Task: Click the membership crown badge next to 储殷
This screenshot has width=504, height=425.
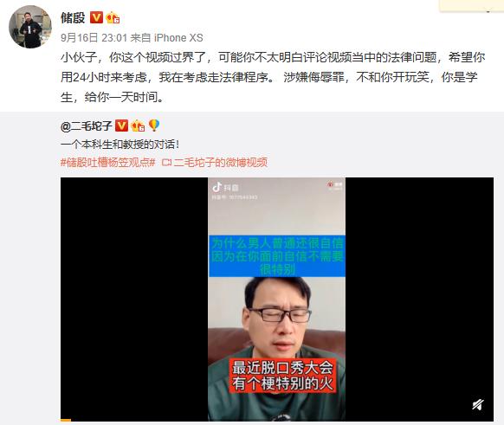Action: [x=113, y=17]
